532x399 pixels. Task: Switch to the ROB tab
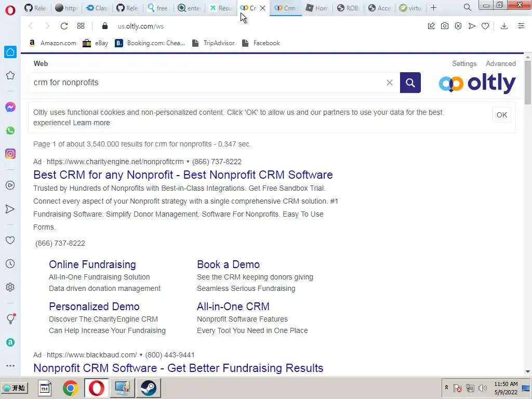348,8
